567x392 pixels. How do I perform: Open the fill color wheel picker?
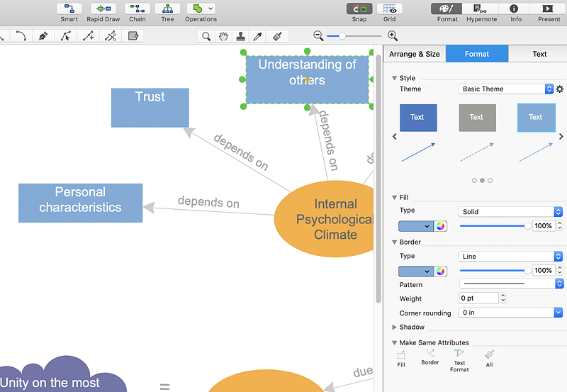click(441, 226)
